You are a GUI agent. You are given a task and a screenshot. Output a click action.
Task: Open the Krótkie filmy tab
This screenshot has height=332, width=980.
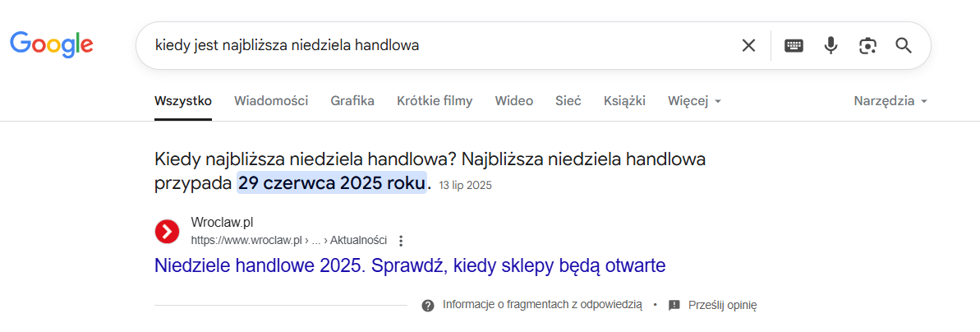[x=435, y=101]
